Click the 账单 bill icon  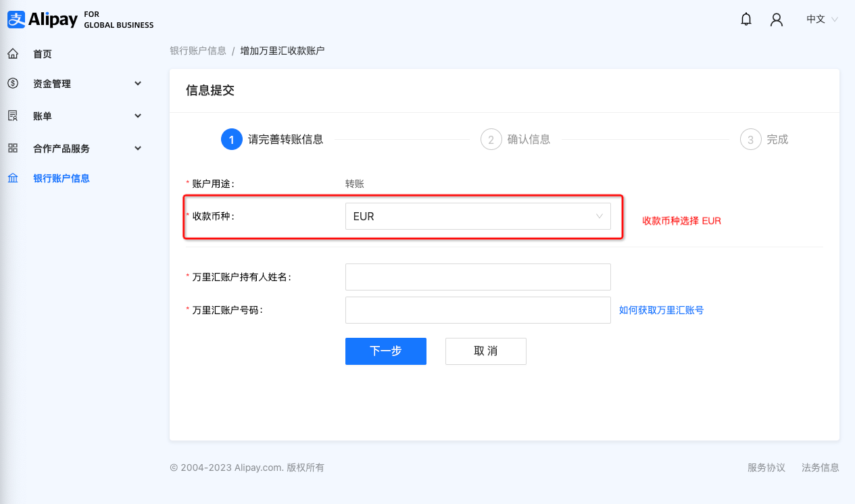[12, 116]
